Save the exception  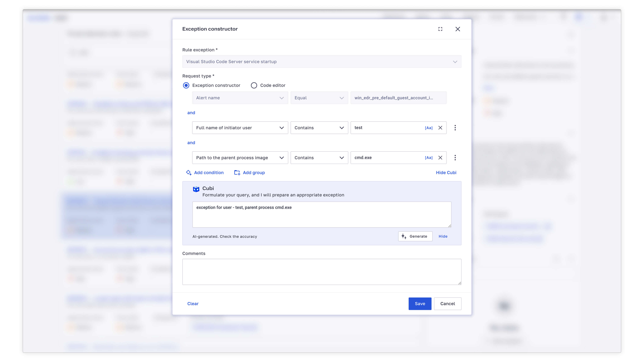(420, 304)
